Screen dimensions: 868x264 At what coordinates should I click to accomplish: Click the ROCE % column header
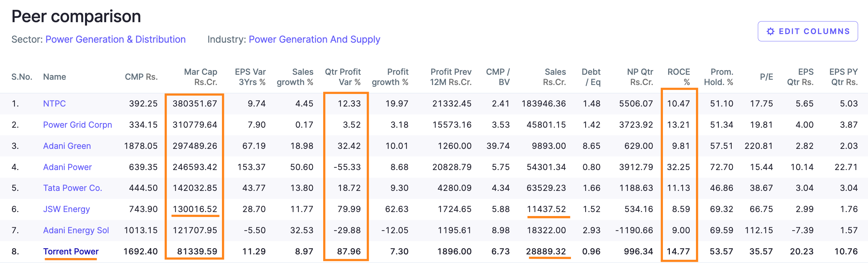[x=679, y=77]
